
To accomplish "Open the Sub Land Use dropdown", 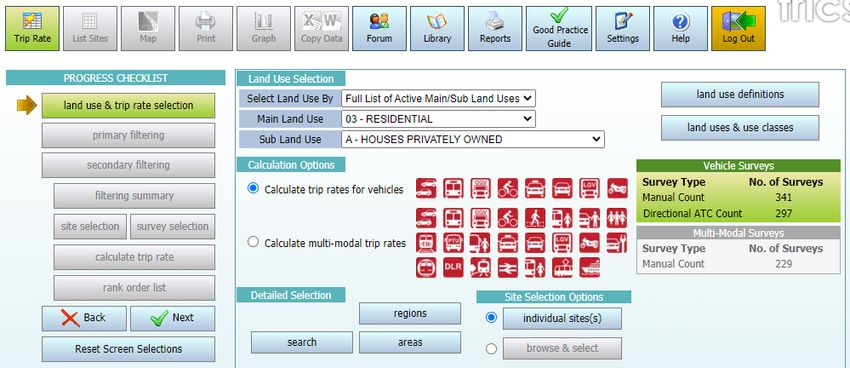I will 473,139.
